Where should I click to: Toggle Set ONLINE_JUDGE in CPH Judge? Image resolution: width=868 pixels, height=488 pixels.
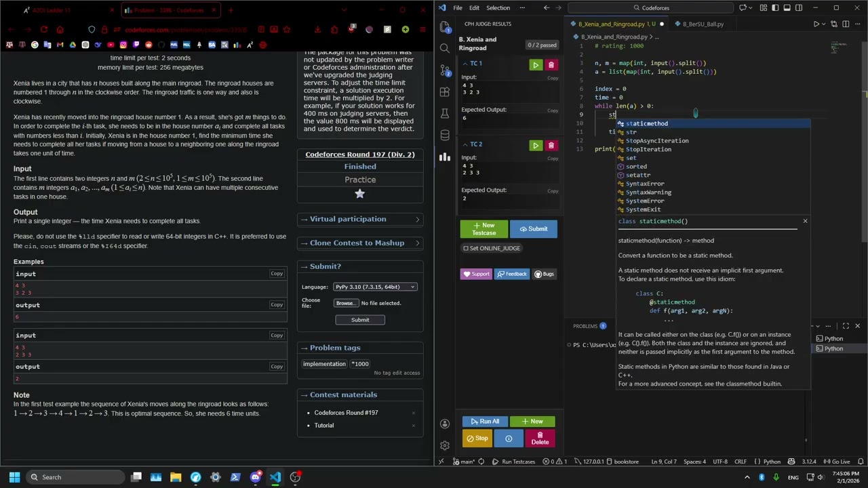pyautogui.click(x=491, y=248)
